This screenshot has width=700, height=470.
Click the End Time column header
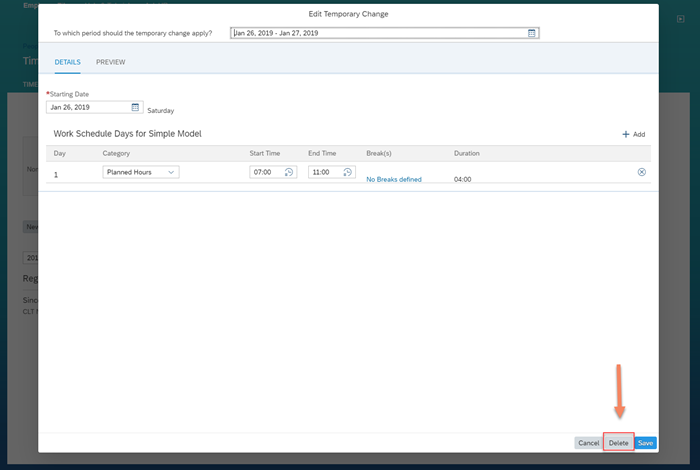[322, 153]
